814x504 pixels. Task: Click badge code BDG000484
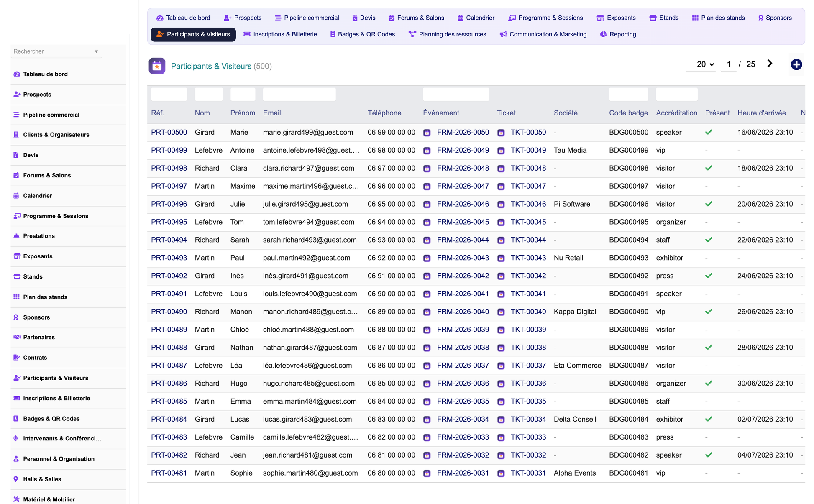629,419
